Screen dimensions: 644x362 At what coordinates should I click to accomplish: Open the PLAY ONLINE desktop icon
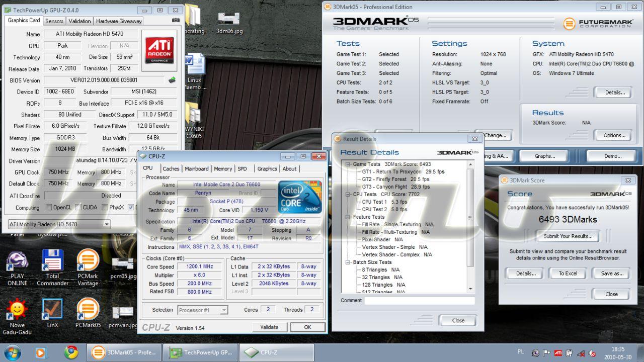pyautogui.click(x=18, y=268)
